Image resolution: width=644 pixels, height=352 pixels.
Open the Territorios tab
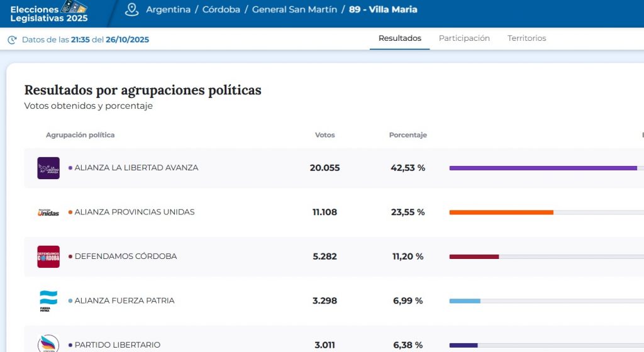click(526, 38)
